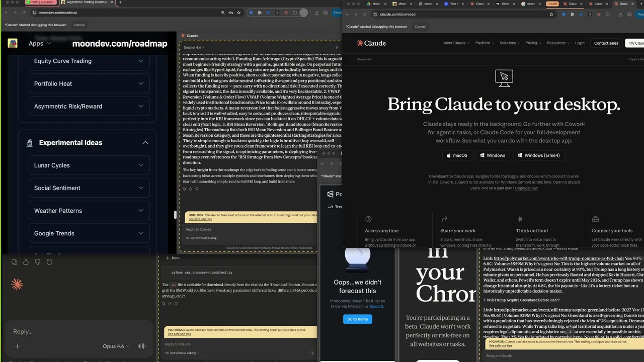Open the Resources menu on claude.com

point(558,43)
